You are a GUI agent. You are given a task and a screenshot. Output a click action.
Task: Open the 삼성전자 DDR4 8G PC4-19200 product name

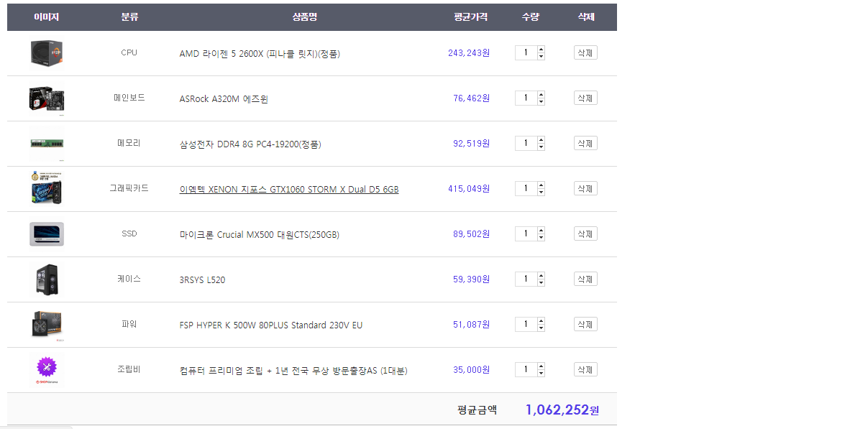tap(250, 144)
